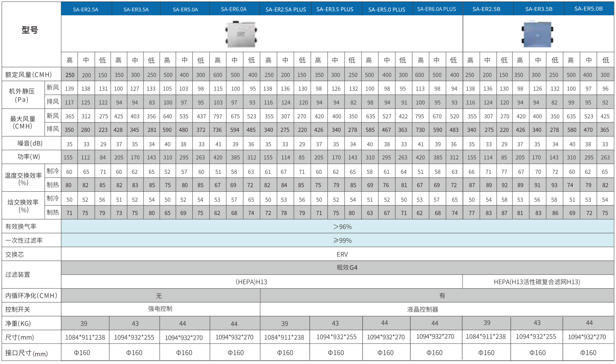Click the max exhaust airflow value 730

(420, 130)
